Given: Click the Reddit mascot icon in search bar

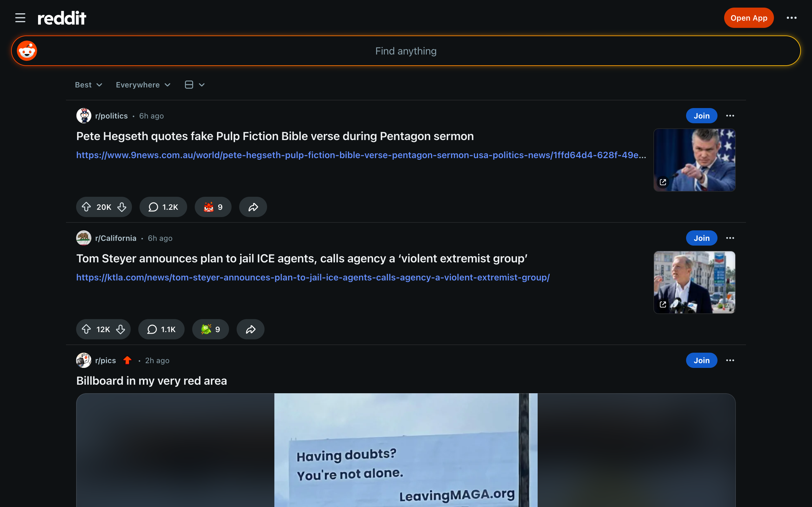Looking at the screenshot, I should (27, 51).
